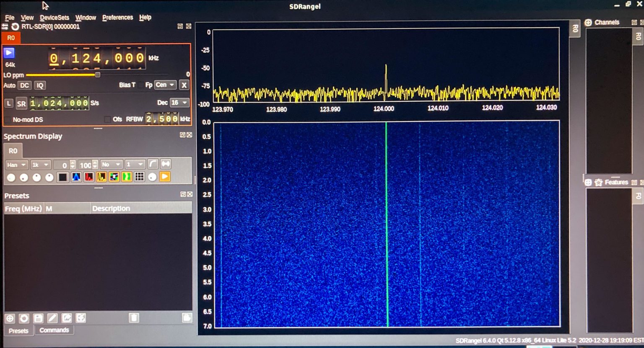Click the LO ppm slider handle
The width and height of the screenshot is (644, 348).
98,75
